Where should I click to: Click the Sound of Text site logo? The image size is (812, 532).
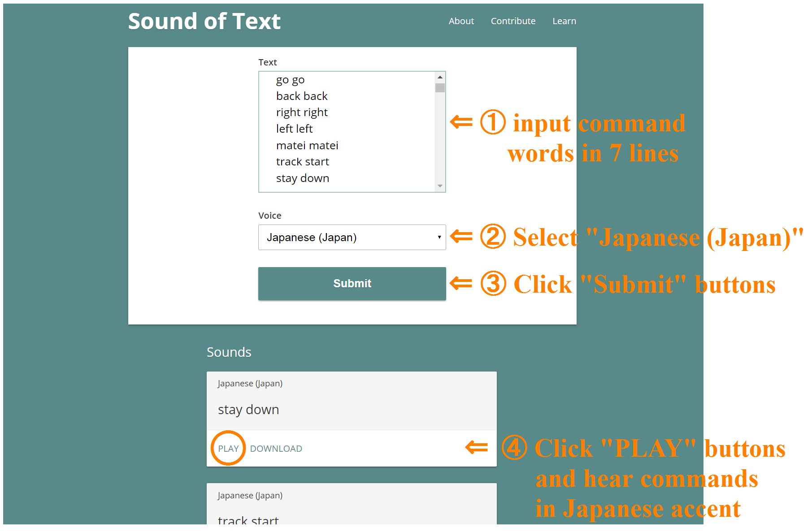[204, 21]
